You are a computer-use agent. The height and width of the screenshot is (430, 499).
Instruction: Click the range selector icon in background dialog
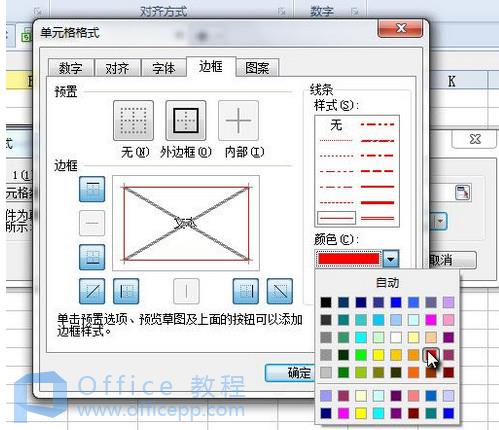pyautogui.click(x=463, y=192)
